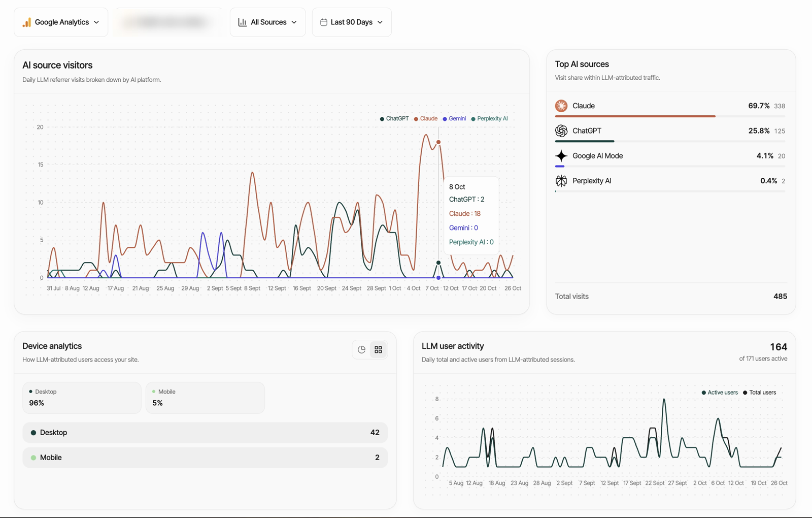Toggle Claude series in visitors chart legend
812x518 pixels.
(425, 118)
